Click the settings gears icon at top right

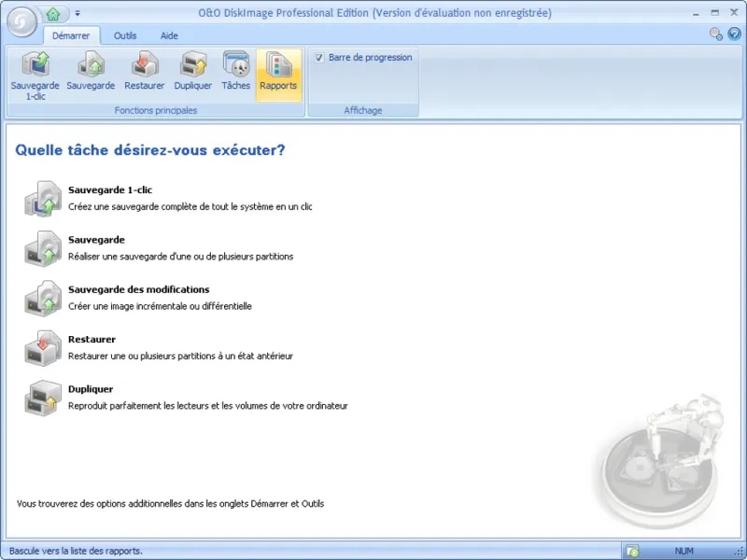point(715,35)
